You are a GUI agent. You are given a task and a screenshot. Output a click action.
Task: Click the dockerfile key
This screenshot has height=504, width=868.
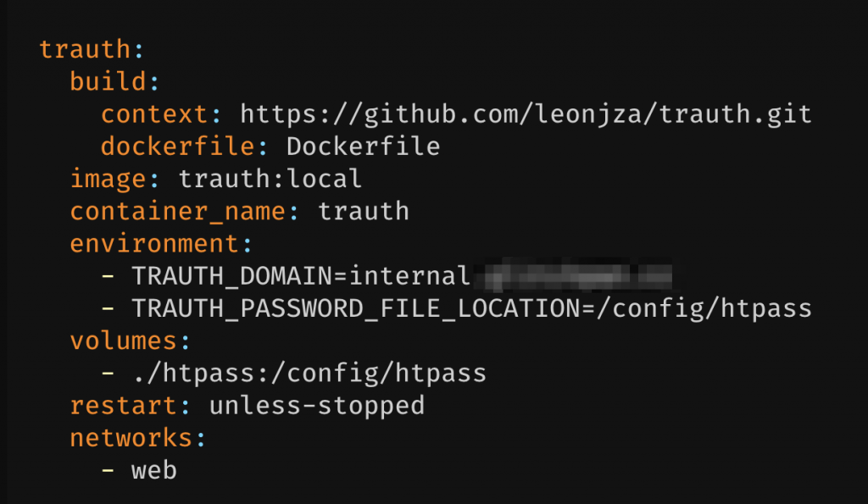coord(176,147)
